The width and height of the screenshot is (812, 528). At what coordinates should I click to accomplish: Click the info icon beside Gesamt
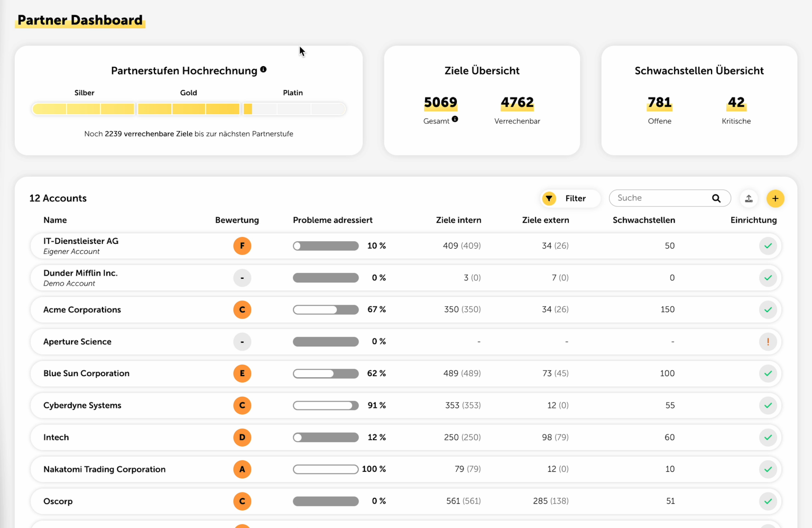coord(455,119)
